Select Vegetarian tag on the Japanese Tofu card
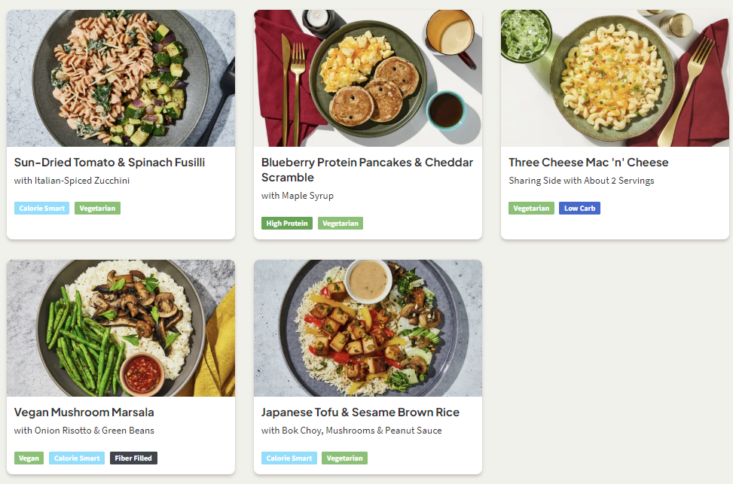 point(344,458)
